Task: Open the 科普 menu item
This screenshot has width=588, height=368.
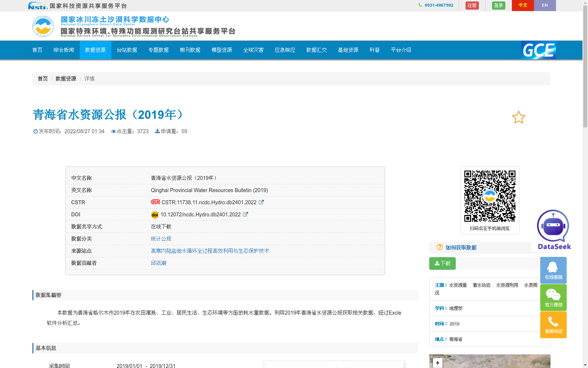Action: coord(375,50)
